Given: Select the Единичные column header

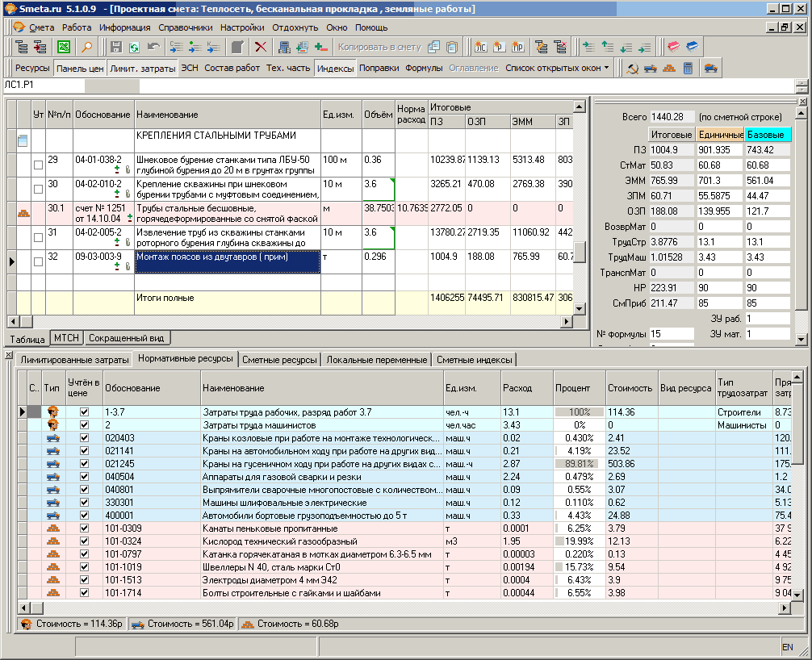Looking at the screenshot, I should point(720,135).
